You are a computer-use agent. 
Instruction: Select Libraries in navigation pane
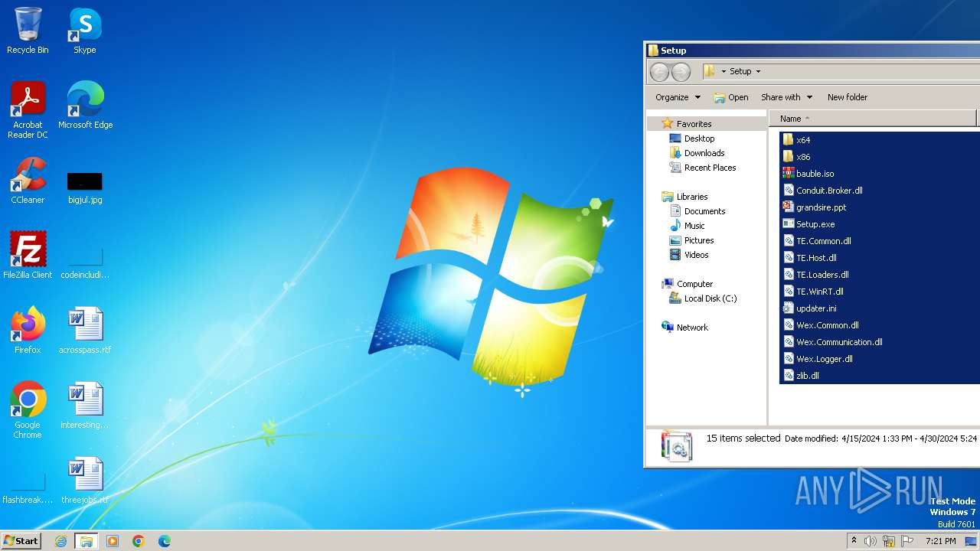692,197
